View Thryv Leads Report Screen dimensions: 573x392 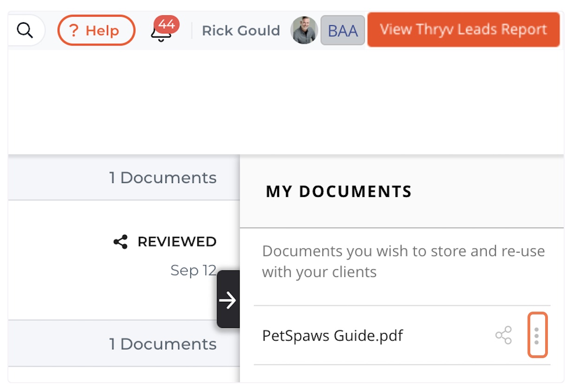(x=463, y=30)
